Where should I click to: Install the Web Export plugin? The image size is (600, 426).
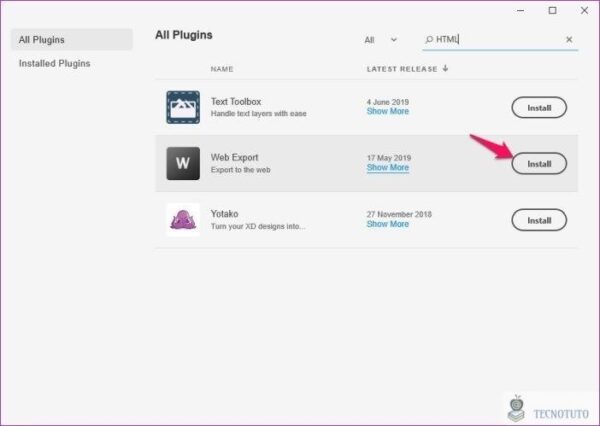point(539,164)
